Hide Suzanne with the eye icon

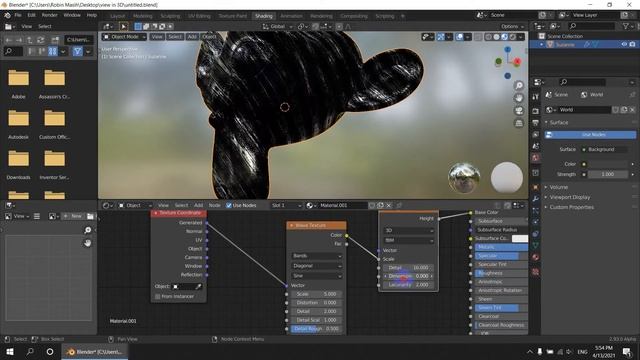(x=624, y=44)
